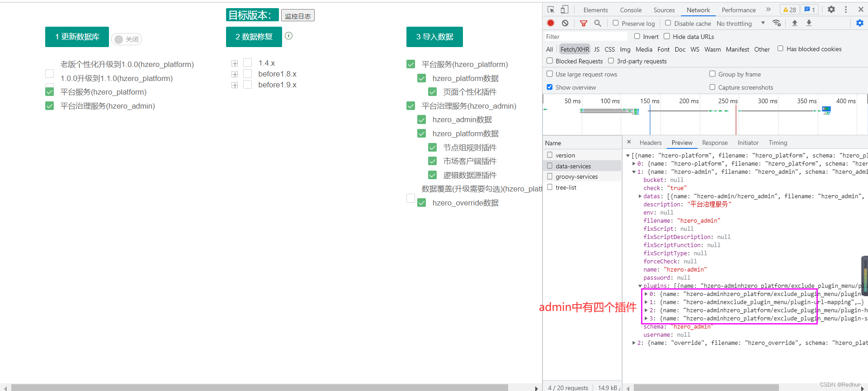Open the Response tab of the request
Screen dimensions: 868x391
click(x=715, y=143)
